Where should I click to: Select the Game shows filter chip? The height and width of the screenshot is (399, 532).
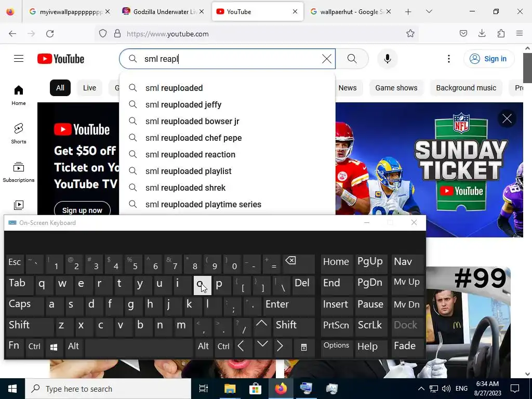(x=396, y=88)
